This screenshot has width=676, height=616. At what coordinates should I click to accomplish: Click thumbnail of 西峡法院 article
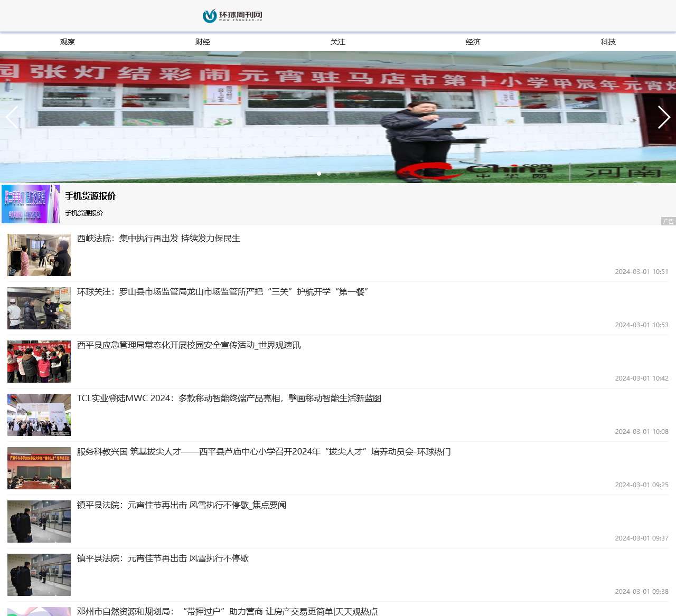39,255
